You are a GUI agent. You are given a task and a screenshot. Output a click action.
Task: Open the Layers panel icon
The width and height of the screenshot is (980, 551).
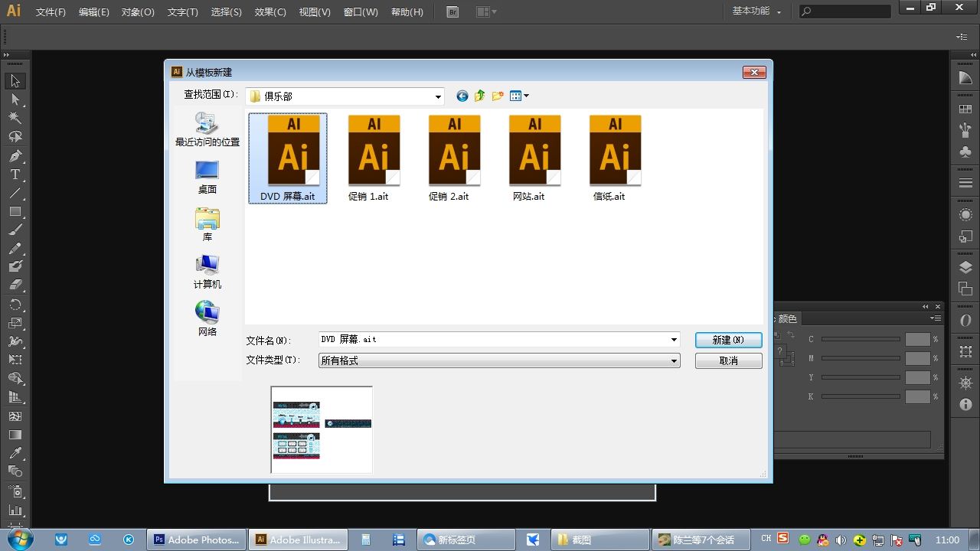click(965, 267)
